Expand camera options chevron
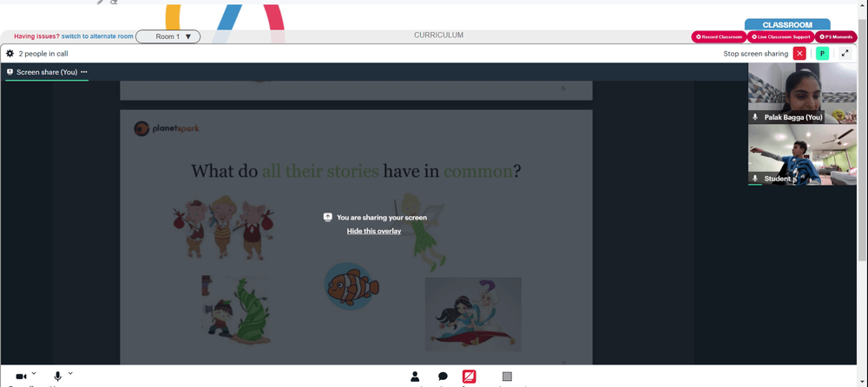 pos(34,374)
